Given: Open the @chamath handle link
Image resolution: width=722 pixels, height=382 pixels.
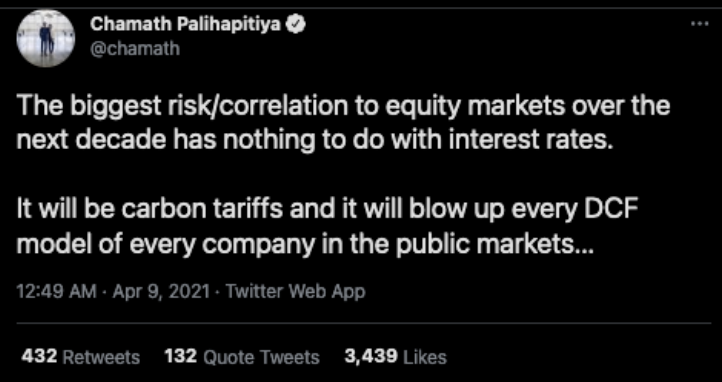Looking at the screenshot, I should 135,48.
